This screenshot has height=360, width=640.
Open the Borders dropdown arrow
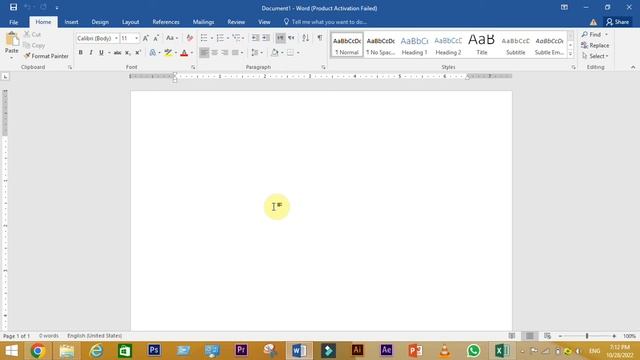click(298, 53)
